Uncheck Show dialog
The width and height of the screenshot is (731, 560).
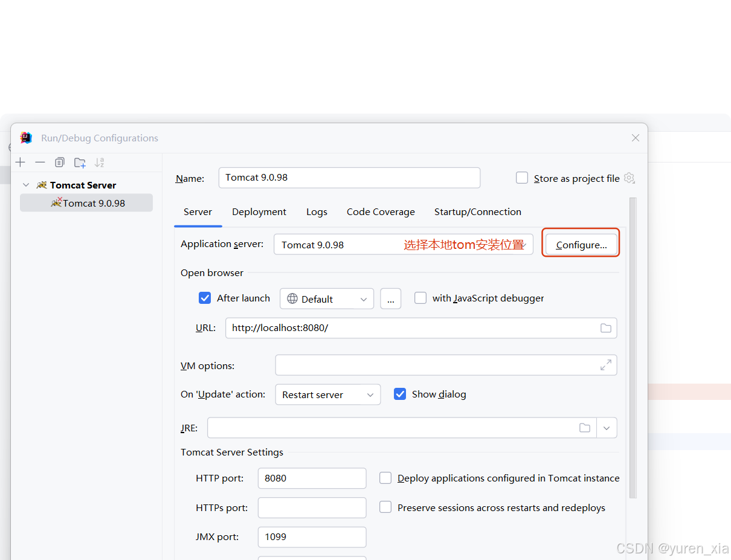point(400,394)
